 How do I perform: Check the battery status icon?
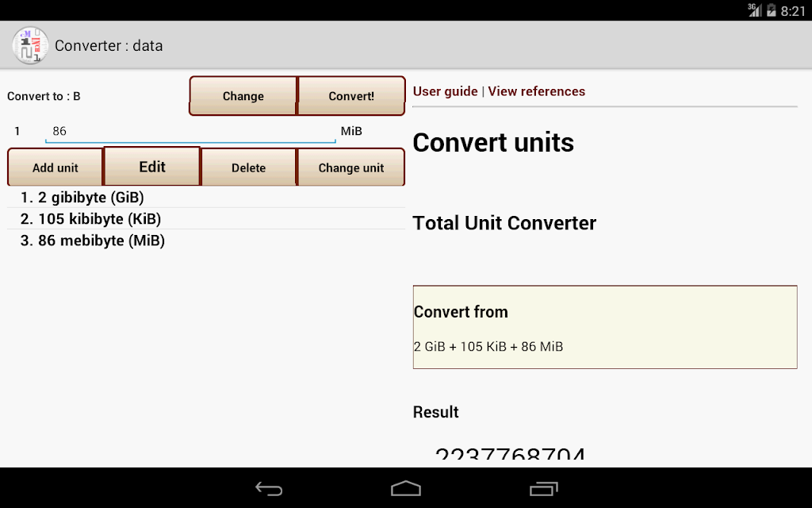coord(772,10)
